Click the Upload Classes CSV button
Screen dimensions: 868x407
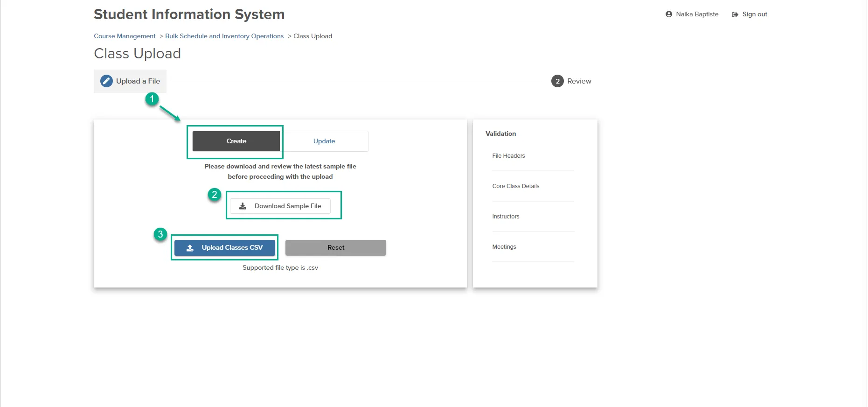pos(225,248)
